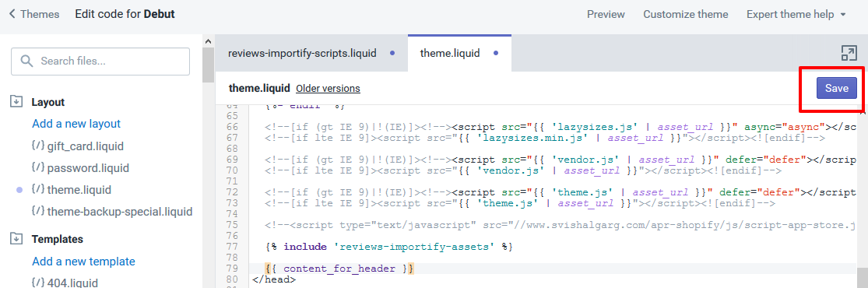
Task: Click Preview link in header
Action: (x=606, y=14)
